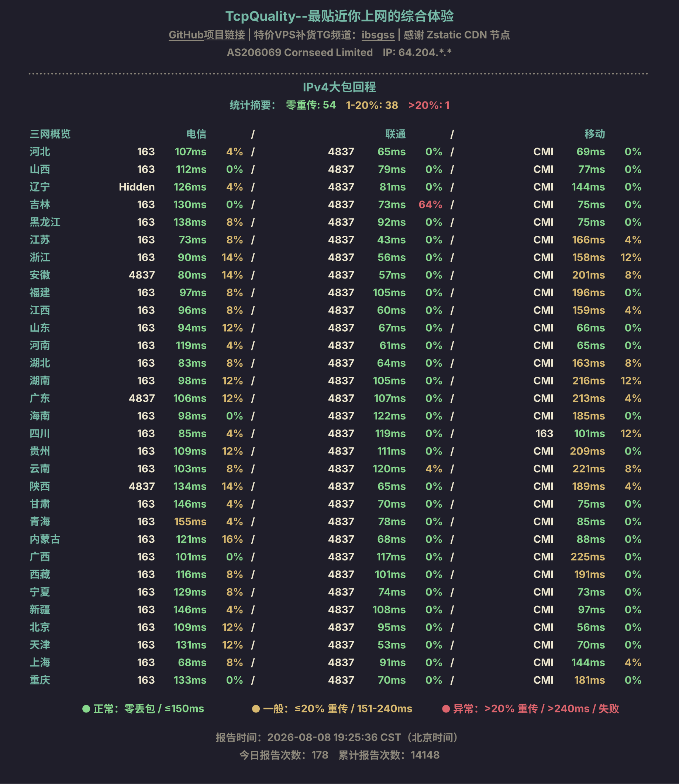Viewport: 679px width, 784px height.
Task: Click the 107ms latency in 河北 row
Action: click(190, 152)
